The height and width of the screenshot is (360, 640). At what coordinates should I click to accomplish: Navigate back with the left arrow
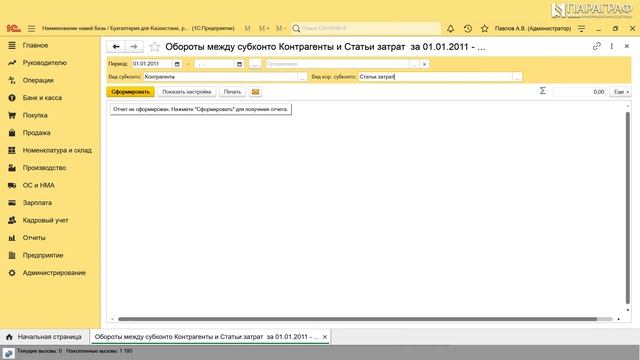[x=116, y=47]
